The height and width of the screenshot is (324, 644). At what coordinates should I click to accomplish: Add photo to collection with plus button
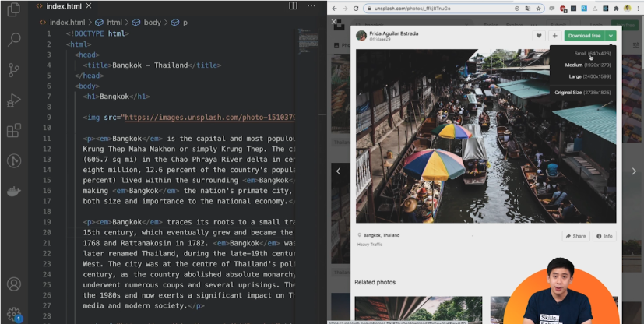point(554,36)
